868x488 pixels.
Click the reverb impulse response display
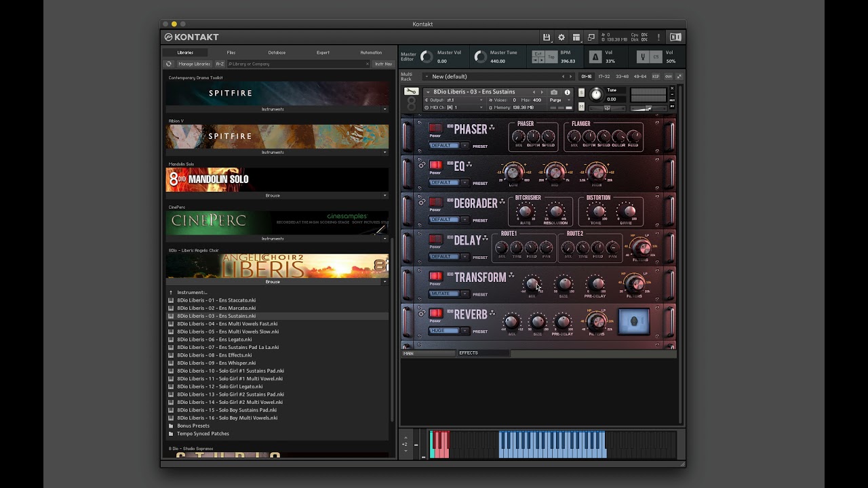[634, 322]
